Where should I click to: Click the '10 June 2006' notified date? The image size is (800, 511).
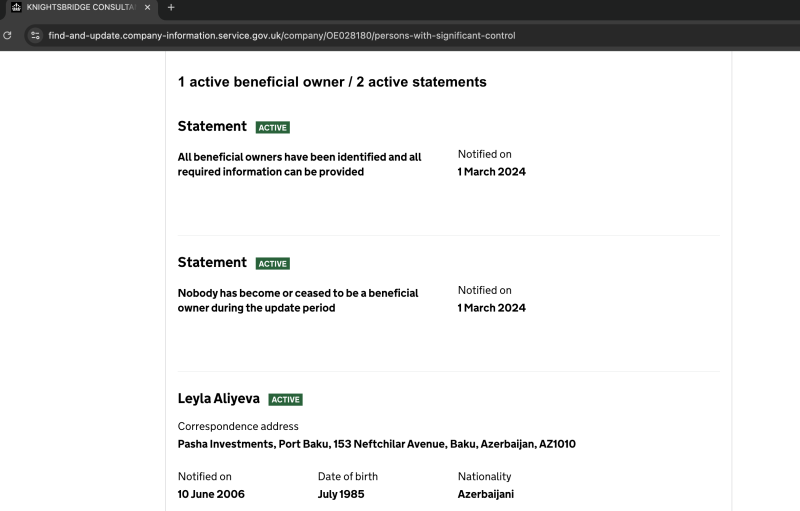click(211, 494)
